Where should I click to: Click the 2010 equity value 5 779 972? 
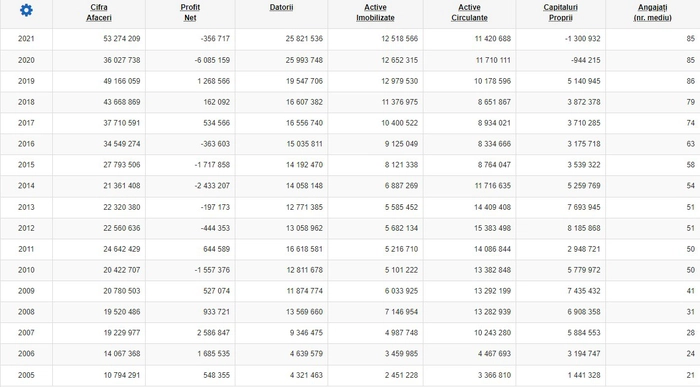pos(584,270)
